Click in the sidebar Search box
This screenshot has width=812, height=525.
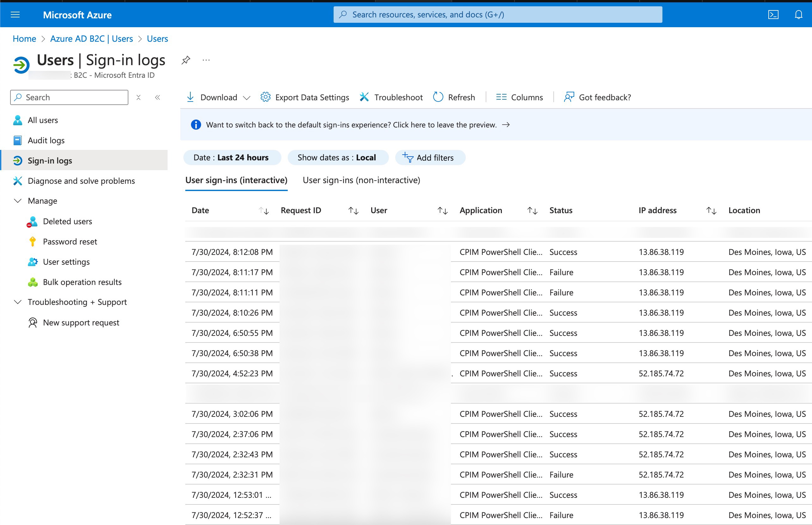70,97
